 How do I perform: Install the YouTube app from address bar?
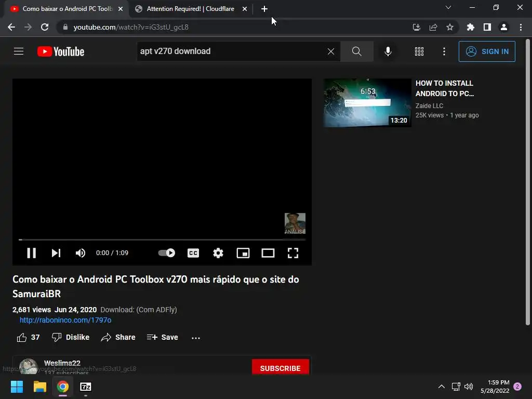[x=416, y=27]
